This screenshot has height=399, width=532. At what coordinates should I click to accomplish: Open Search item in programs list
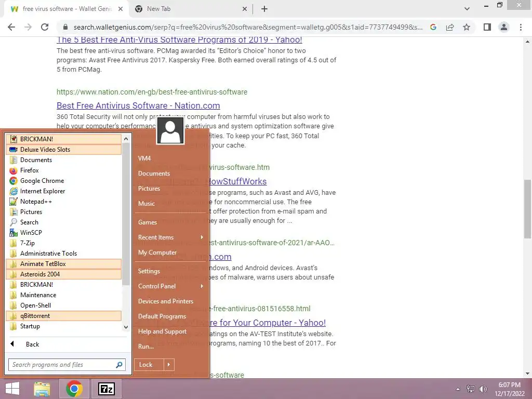click(x=63, y=222)
